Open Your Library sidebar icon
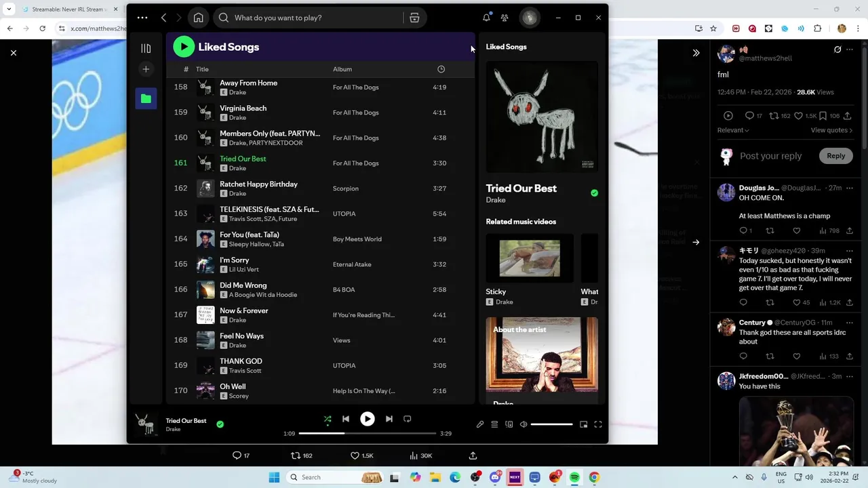 pos(146,48)
